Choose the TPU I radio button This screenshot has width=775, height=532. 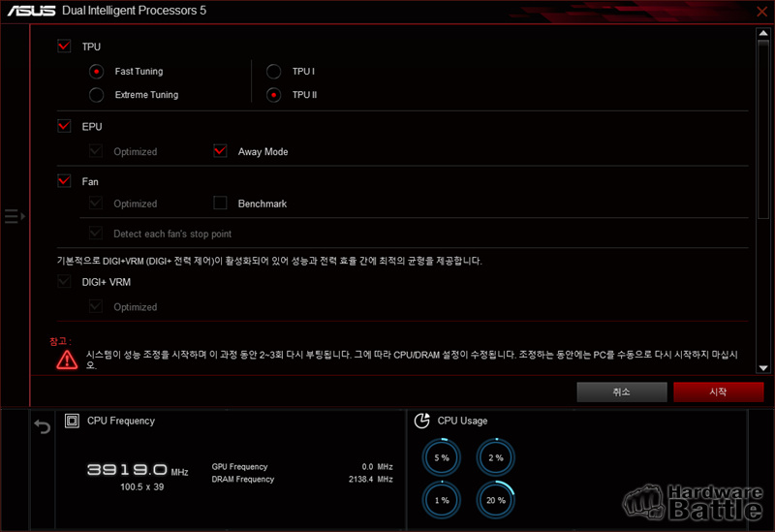click(273, 72)
